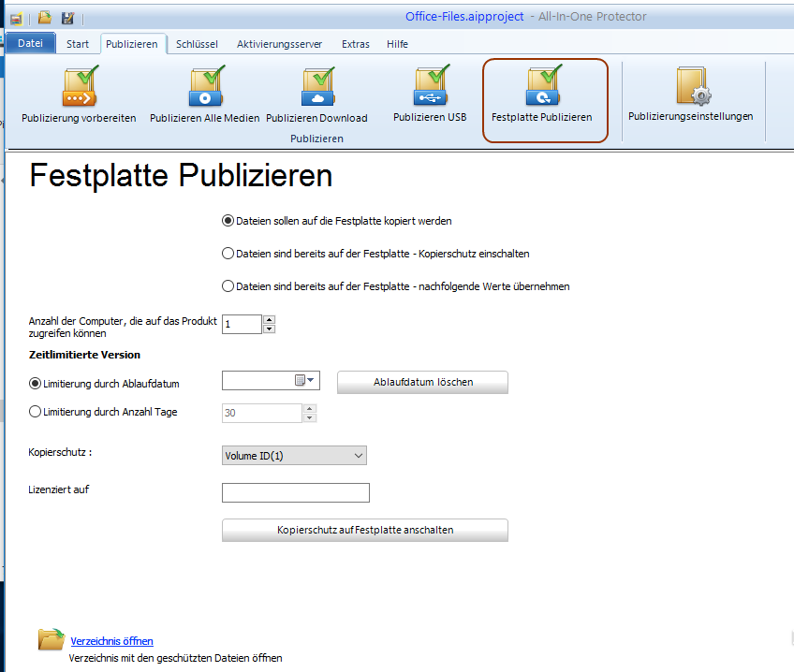This screenshot has width=794, height=672.
Task: Select 'Dateien sollen auf die Festplatte kopiert werden'
Action: tap(228, 221)
